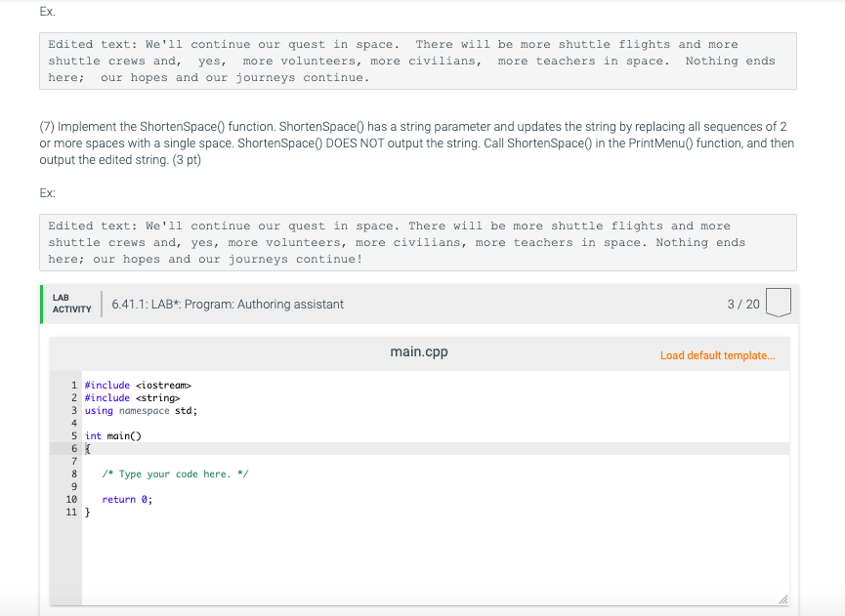Image resolution: width=845 pixels, height=616 pixels.
Task: Click line number 6 in the gutter
Action: (73, 448)
